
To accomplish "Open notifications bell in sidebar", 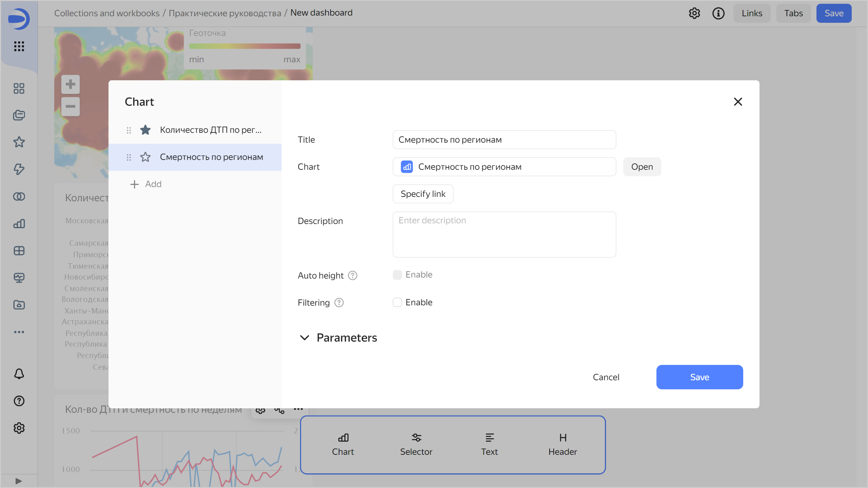I will (19, 374).
